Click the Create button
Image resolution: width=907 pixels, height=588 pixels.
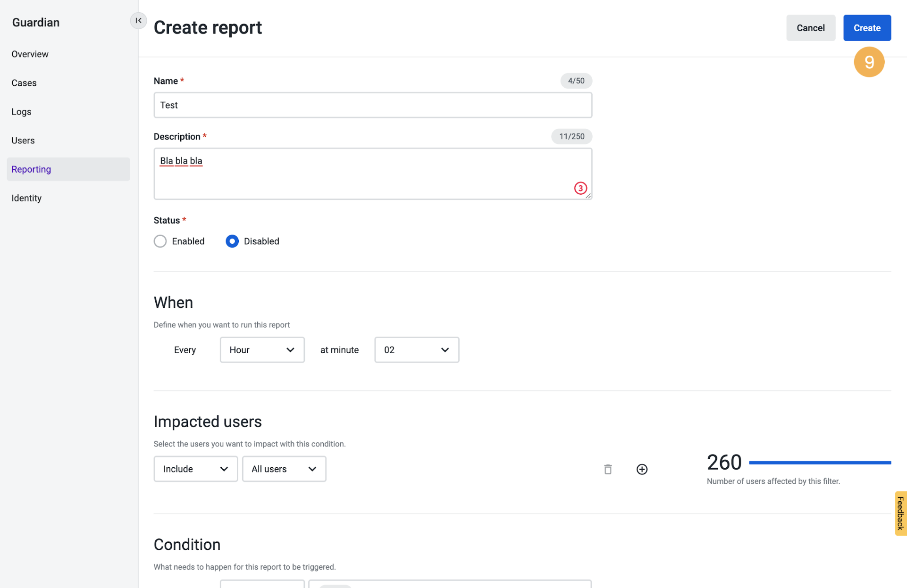point(867,28)
